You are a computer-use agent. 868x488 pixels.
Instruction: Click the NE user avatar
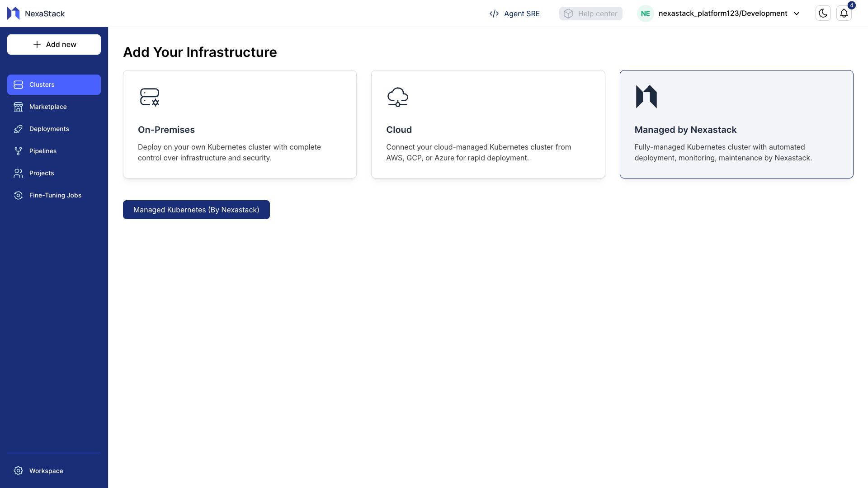[645, 14]
